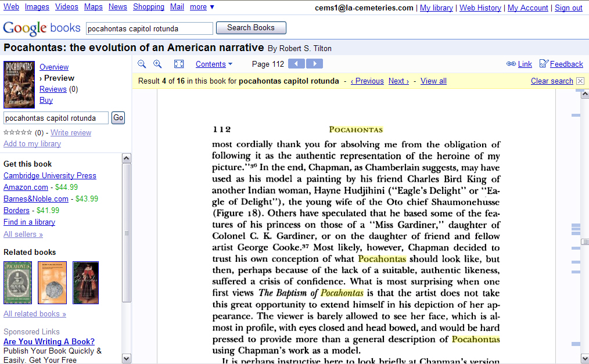This screenshot has width=589, height=364.
Task: Click the Sign out link
Action: 568,8
